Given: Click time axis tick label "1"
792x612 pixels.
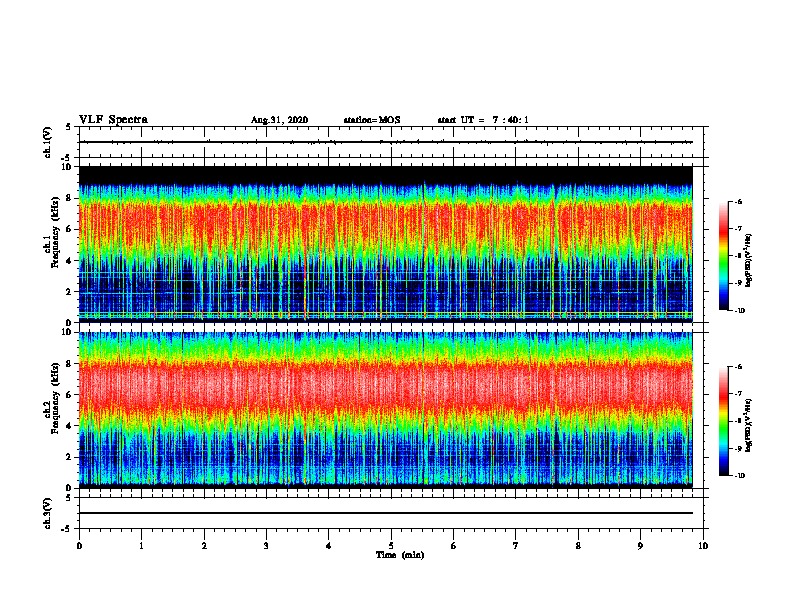Looking at the screenshot, I should pyautogui.click(x=141, y=546).
